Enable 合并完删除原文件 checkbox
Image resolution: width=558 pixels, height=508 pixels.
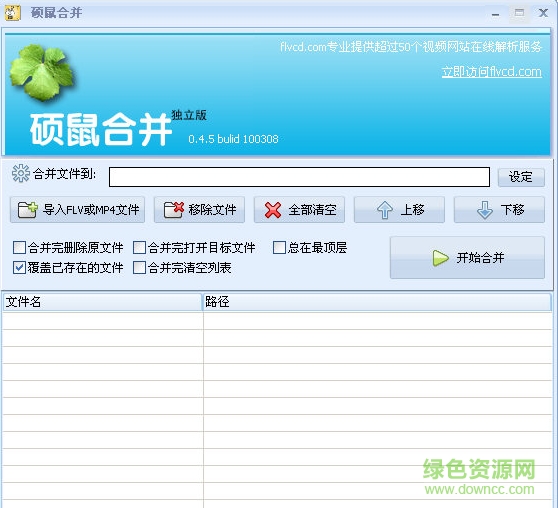20,247
